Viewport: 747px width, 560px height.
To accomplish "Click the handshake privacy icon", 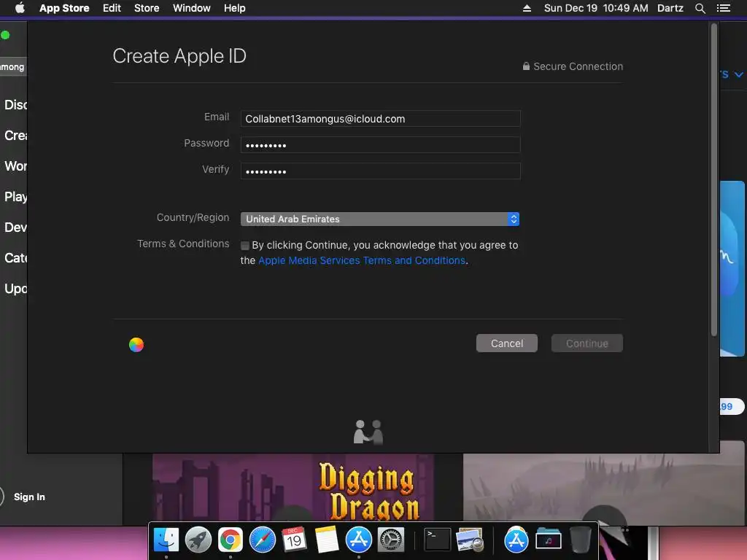I will coord(368,432).
